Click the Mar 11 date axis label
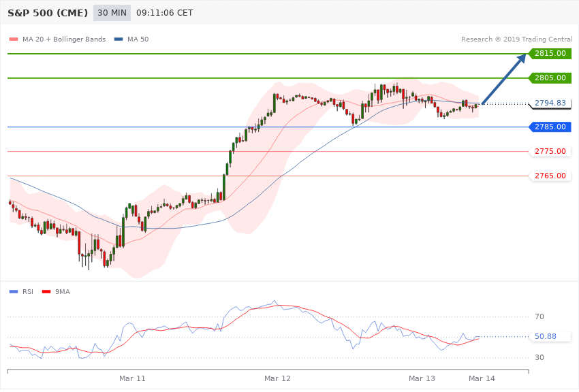Viewport: 579px width, 392px height. coord(132,378)
